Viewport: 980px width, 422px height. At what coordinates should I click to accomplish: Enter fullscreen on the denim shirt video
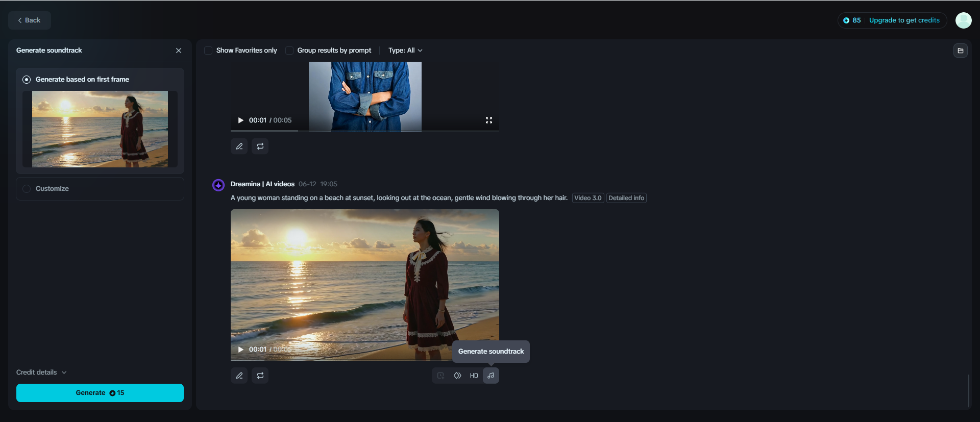point(489,120)
